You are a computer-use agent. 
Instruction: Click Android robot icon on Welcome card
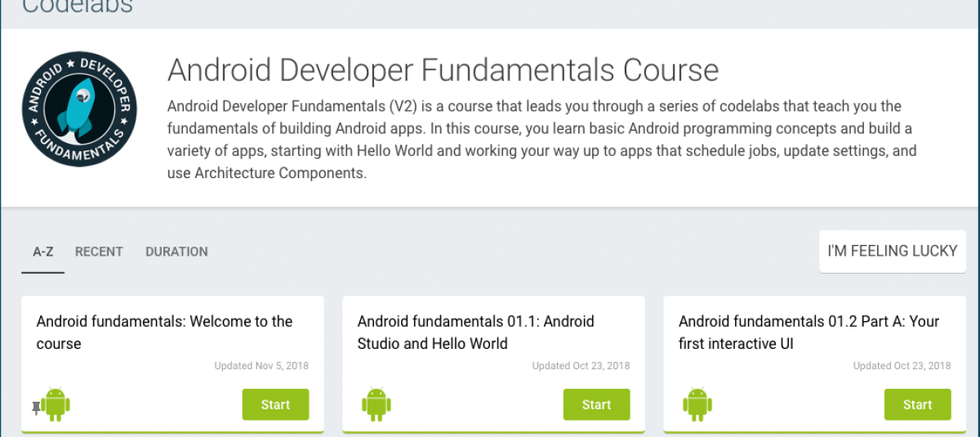(x=56, y=404)
